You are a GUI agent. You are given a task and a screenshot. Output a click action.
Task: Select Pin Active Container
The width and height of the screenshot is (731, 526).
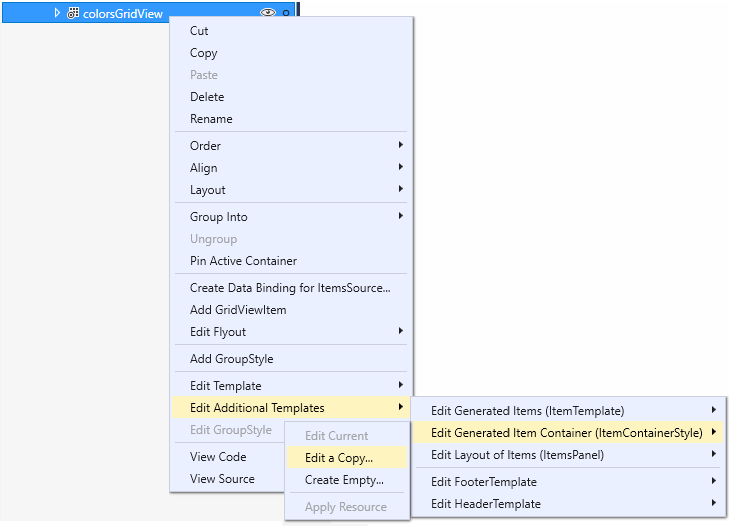[x=291, y=261]
